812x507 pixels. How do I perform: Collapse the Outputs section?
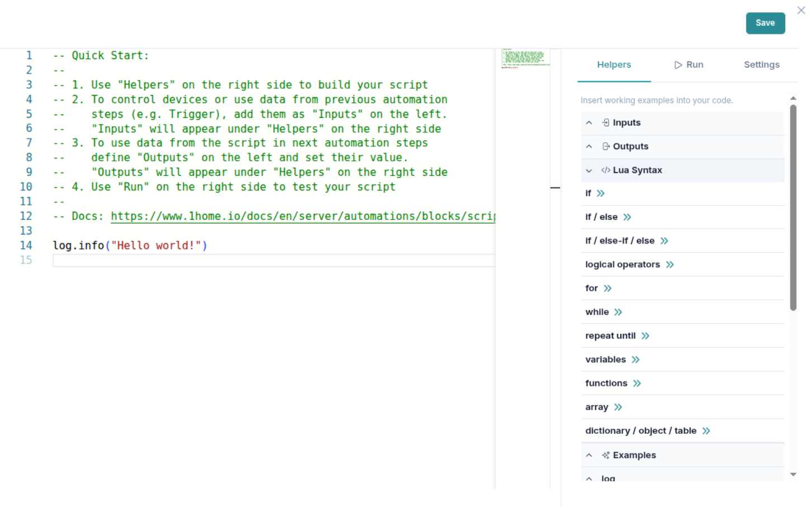588,146
